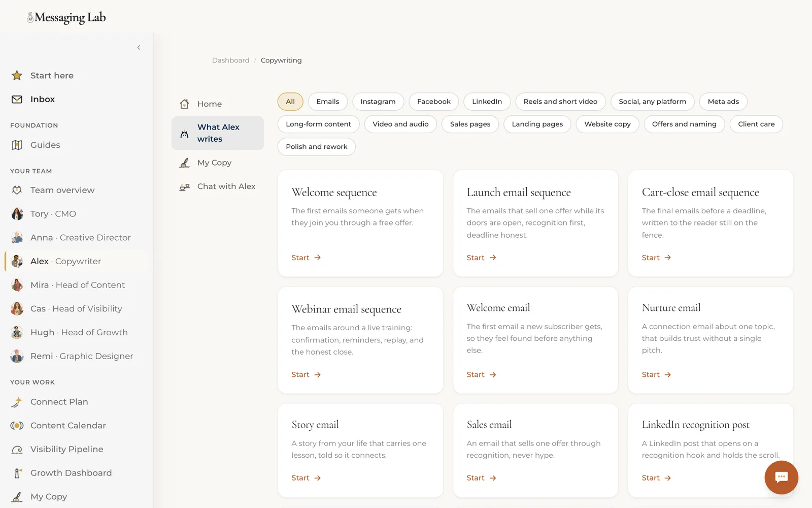Open the orange chat bubble widget
Viewport: 812px width, 508px height.
[781, 478]
